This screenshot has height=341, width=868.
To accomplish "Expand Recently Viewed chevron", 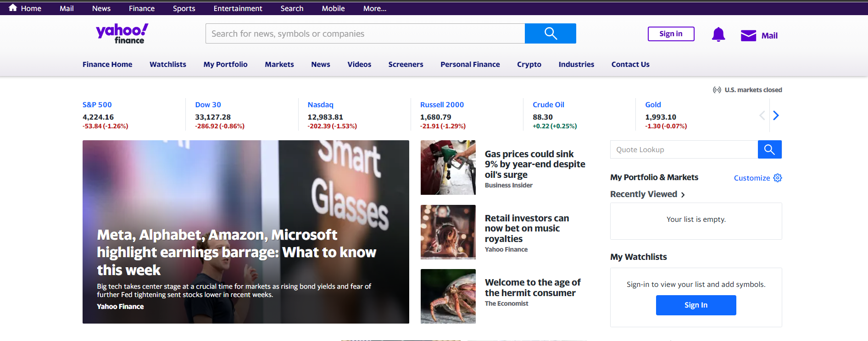I will (683, 195).
